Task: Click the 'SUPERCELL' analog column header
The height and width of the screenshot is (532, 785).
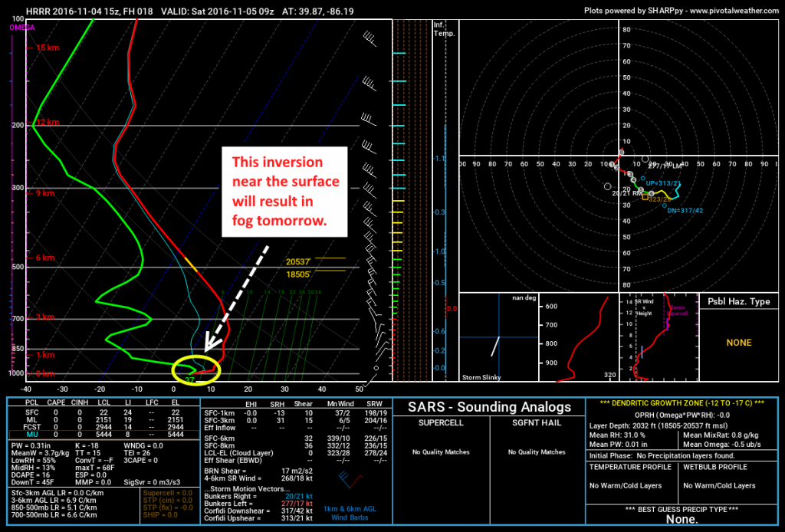Action: (x=441, y=423)
